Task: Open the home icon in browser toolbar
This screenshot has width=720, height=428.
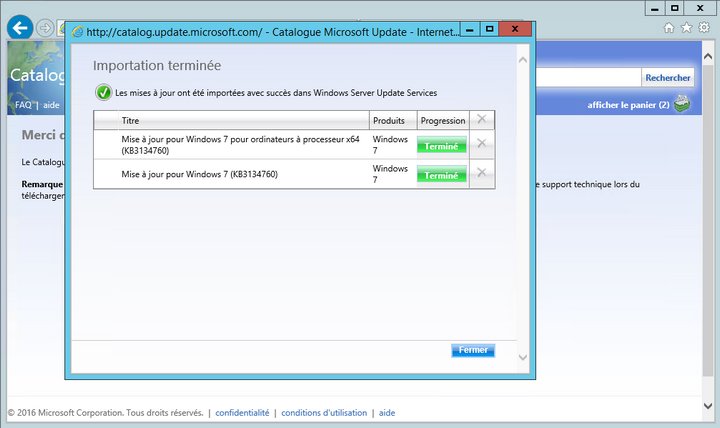Action: pos(669,28)
